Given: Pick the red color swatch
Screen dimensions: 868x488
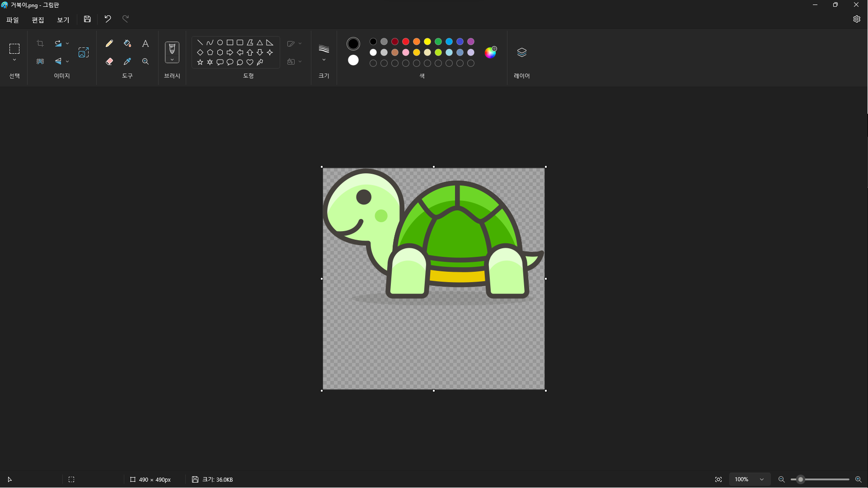Looking at the screenshot, I should [x=406, y=42].
